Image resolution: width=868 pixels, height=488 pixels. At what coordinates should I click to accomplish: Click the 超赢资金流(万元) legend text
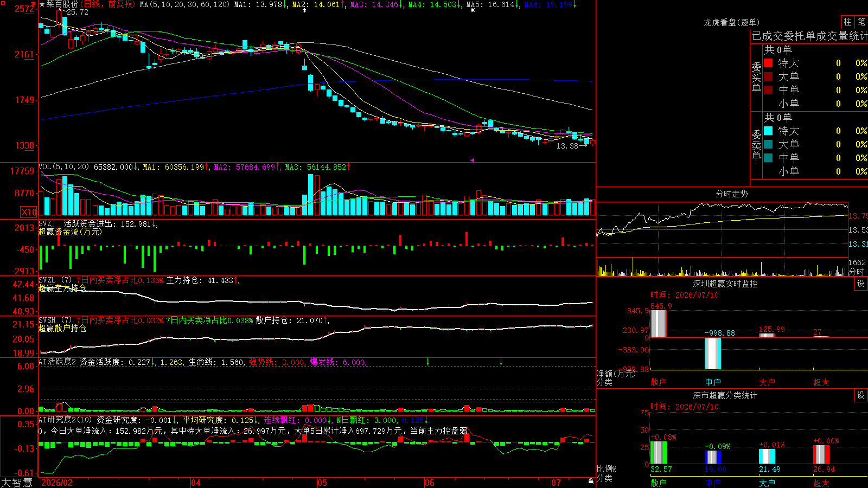click(70, 232)
